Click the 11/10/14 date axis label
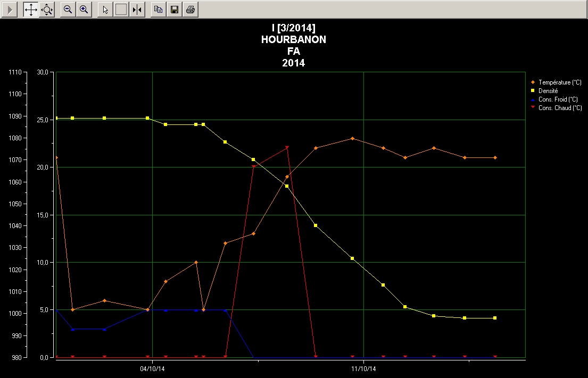588x378 pixels. [x=363, y=368]
